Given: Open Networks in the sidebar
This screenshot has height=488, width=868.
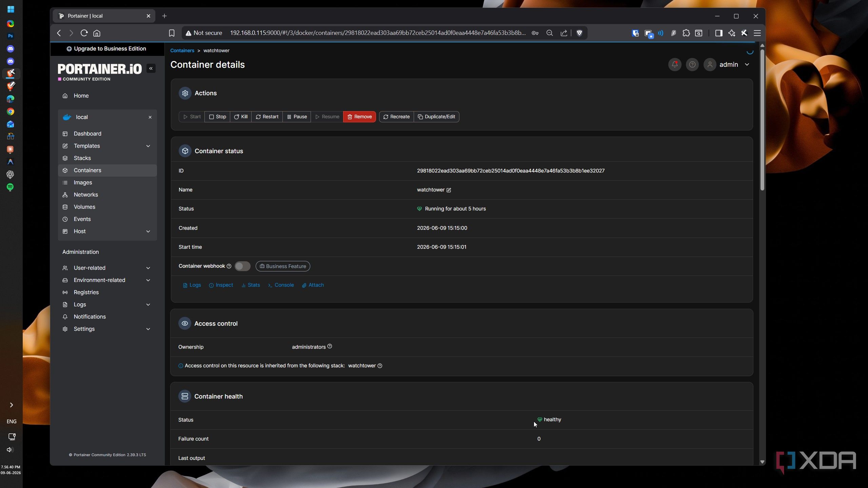Looking at the screenshot, I should pos(107,195).
